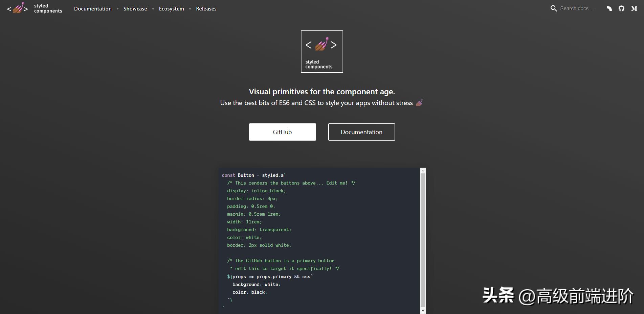Click the "background: transparent;" code line
The width and height of the screenshot is (644, 314).
pos(259,230)
